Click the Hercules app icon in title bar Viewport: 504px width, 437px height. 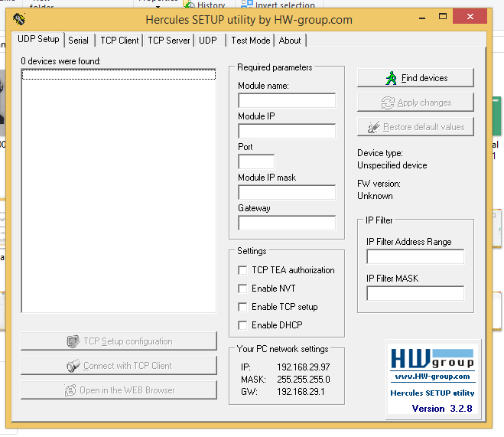click(x=19, y=19)
